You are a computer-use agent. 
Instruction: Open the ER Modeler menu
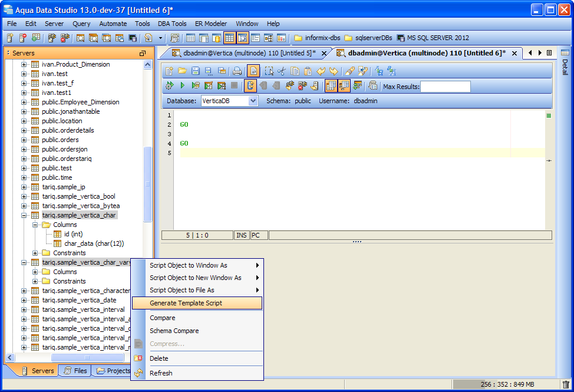211,24
